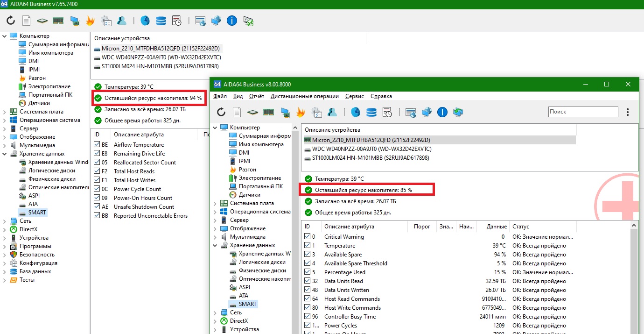
Task: Toggle the Percentage Used attribute checkbox
Action: [x=307, y=272]
